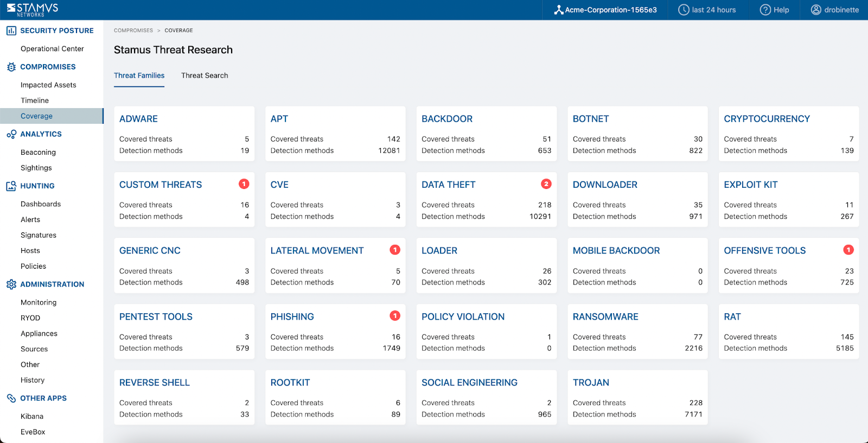
Task: Click the Hunting section icon
Action: pyautogui.click(x=11, y=186)
